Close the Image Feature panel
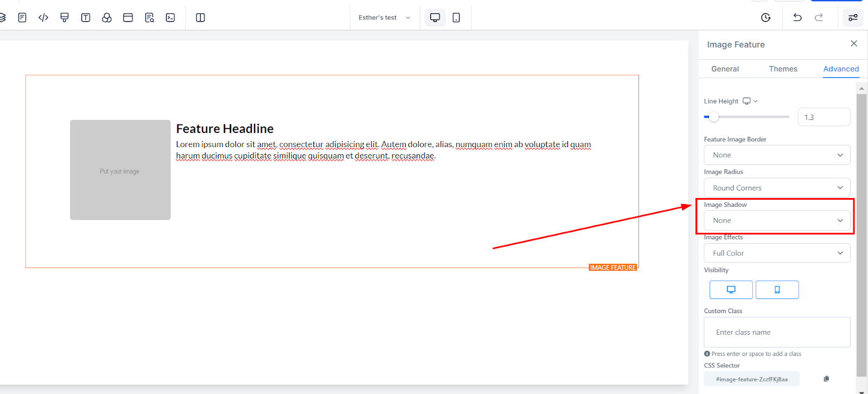 tap(854, 43)
